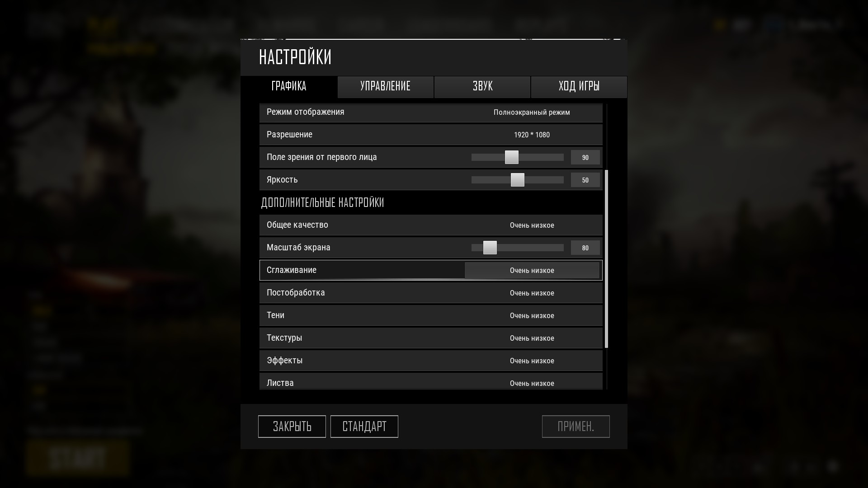Click the settings list scrollbar
The height and width of the screenshot is (488, 868).
[607, 259]
